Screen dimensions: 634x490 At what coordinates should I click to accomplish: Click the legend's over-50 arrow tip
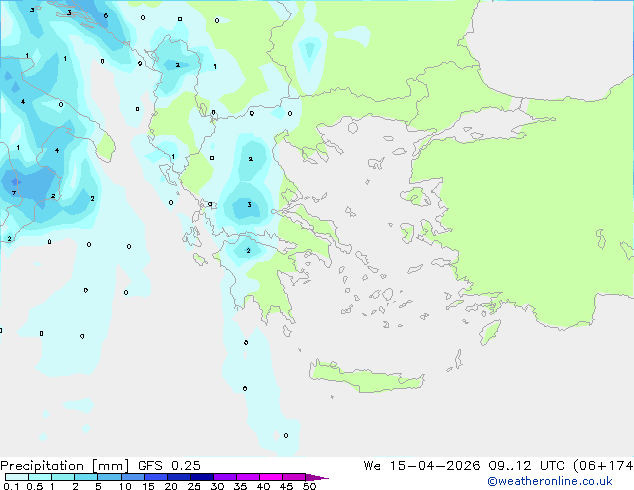(317, 477)
